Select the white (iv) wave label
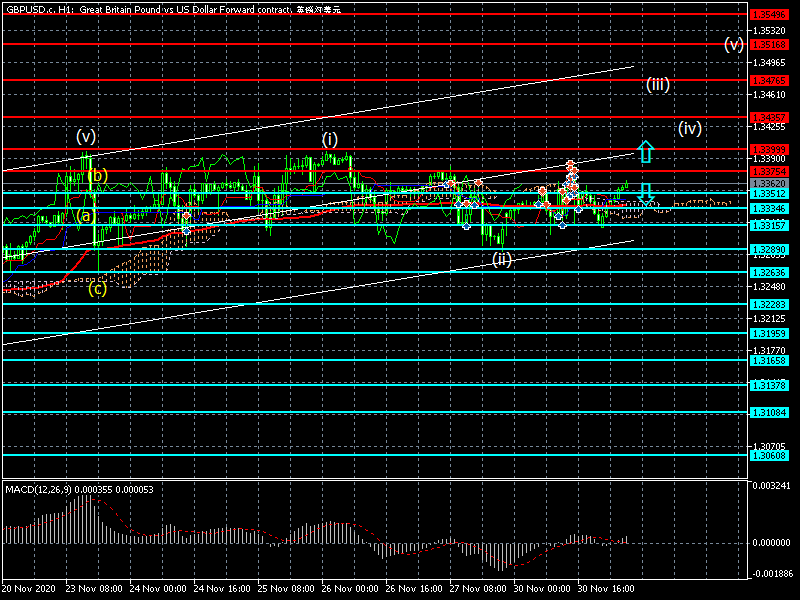The image size is (800, 600). (690, 128)
